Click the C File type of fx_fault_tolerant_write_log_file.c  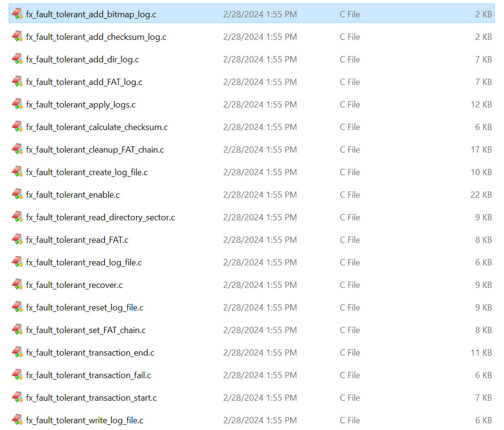click(x=350, y=420)
